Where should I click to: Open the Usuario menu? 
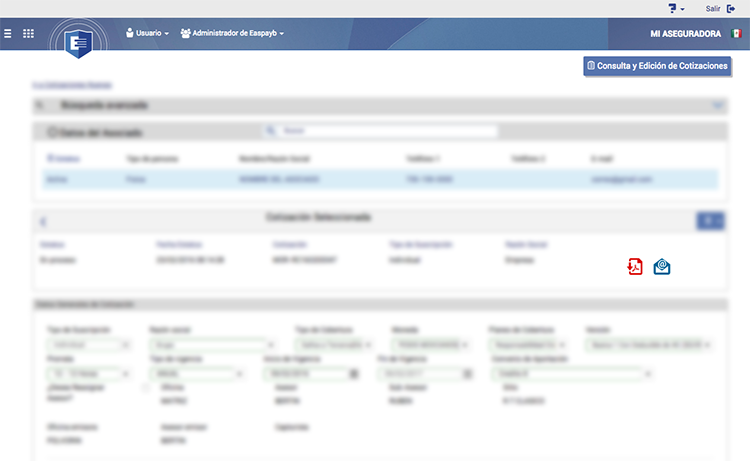pos(147,33)
